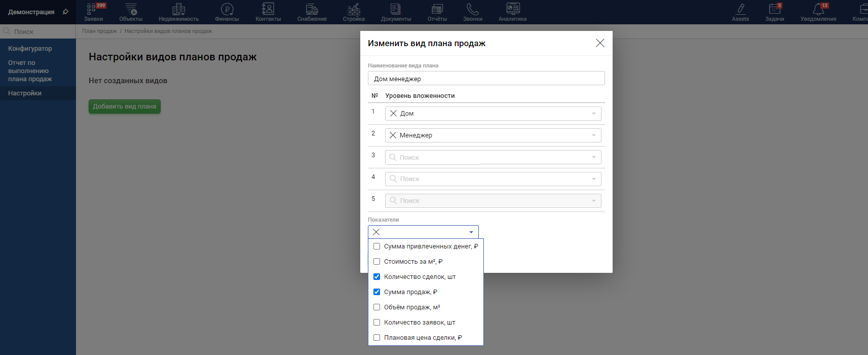This screenshot has height=355, width=868.
Task: Enable the Объём продаж checkbox
Action: [x=376, y=307]
